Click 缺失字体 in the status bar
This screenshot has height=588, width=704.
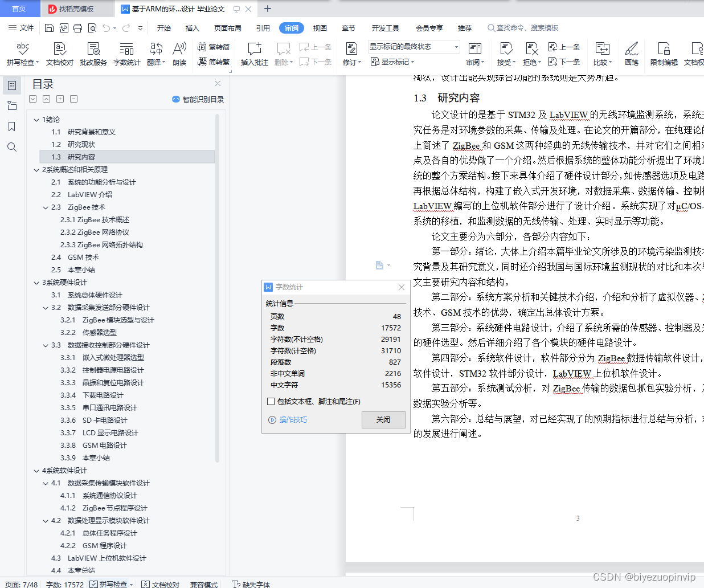pos(251,584)
